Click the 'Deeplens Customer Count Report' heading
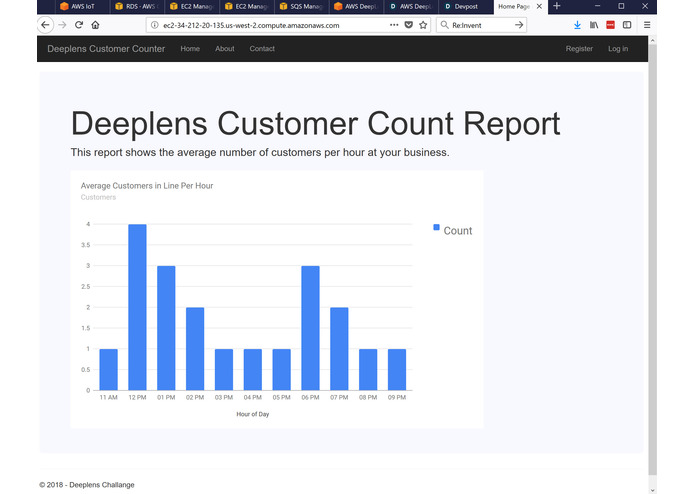 click(x=316, y=124)
